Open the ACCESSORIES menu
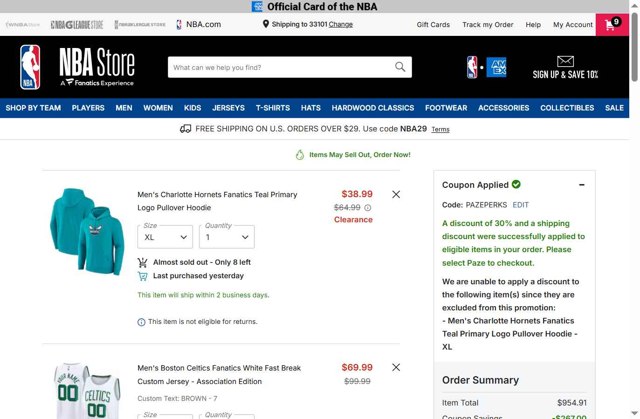This screenshot has height=419, width=640. click(504, 108)
